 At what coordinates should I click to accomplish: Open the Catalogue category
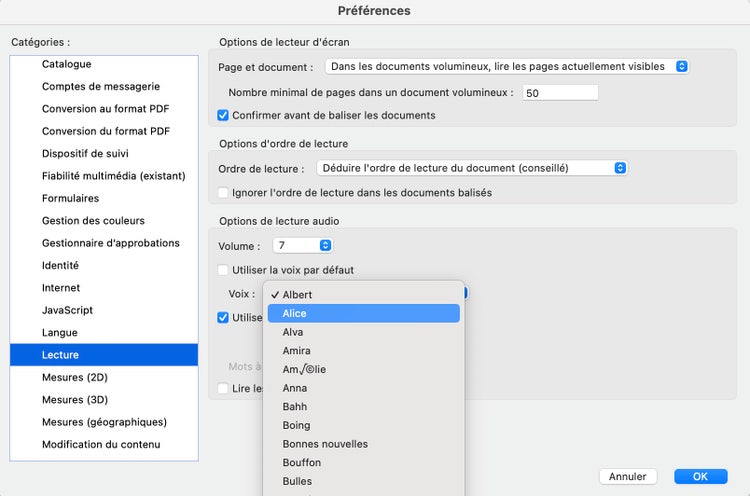click(66, 64)
